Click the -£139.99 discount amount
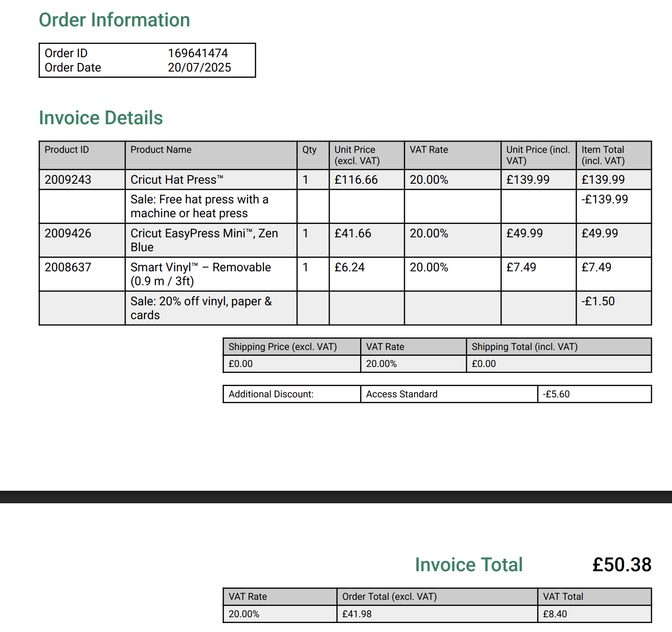 tap(605, 199)
